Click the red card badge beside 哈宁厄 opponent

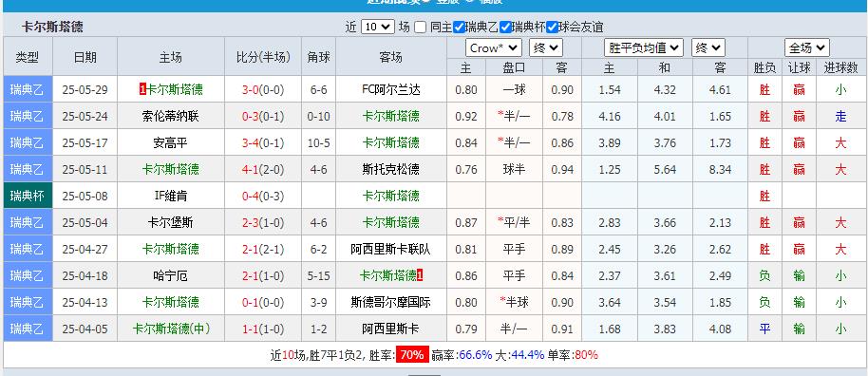coord(420,275)
